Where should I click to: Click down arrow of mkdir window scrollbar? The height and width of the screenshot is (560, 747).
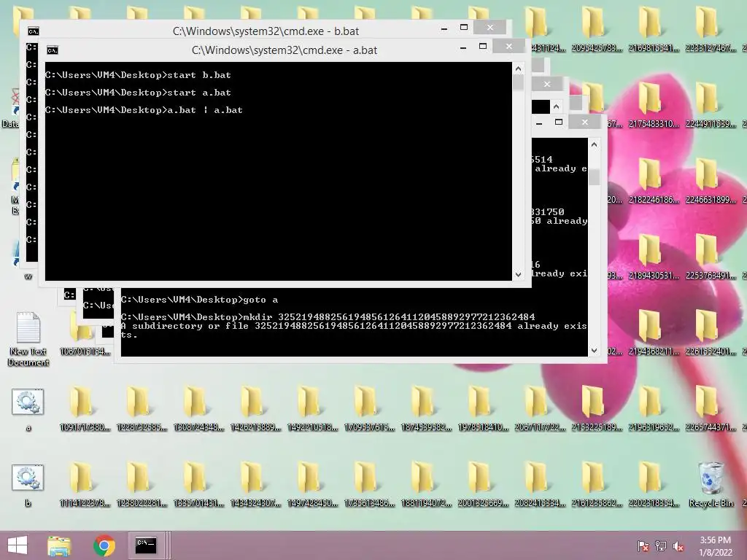pyautogui.click(x=594, y=351)
